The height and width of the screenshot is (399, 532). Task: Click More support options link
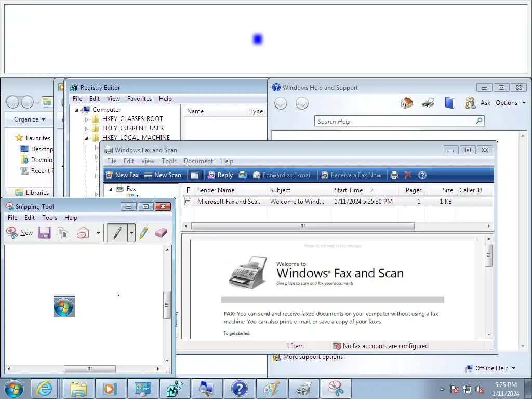(x=313, y=357)
